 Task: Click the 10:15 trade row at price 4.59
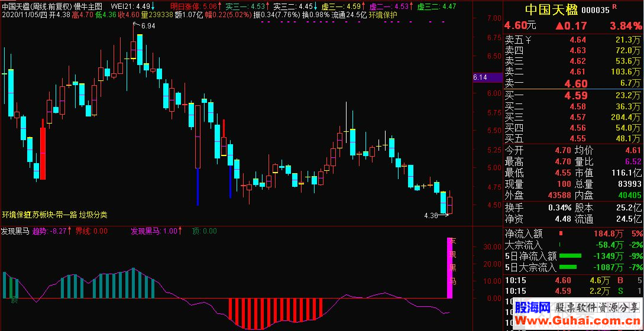pos(574,291)
